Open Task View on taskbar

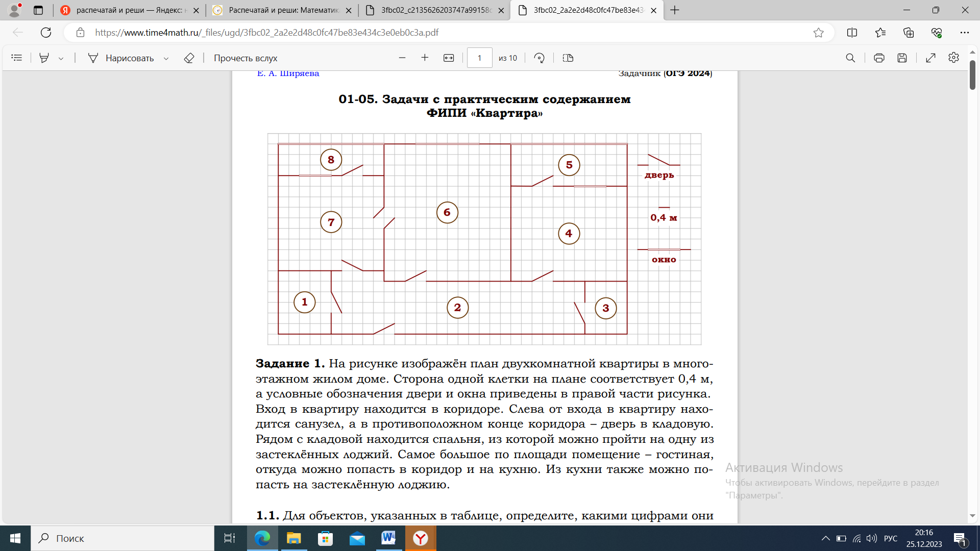(x=230, y=538)
